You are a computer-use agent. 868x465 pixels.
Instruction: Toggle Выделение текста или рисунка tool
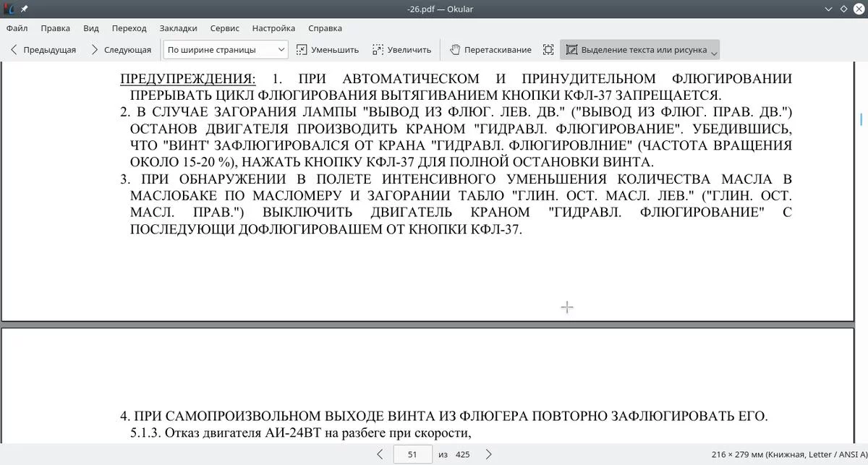click(636, 50)
